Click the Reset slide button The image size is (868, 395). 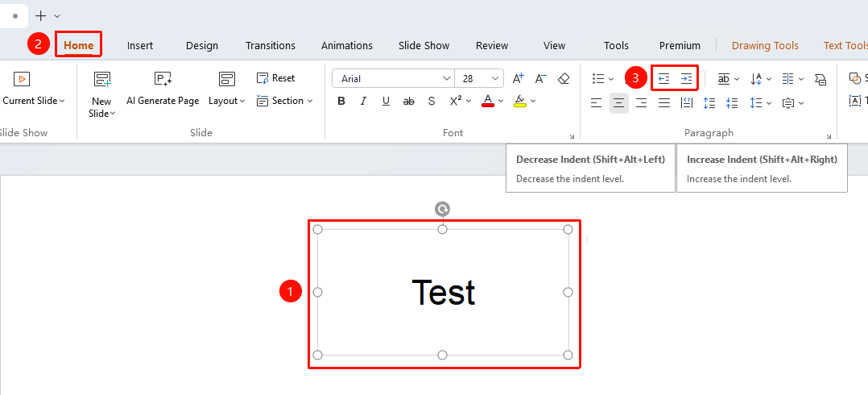(x=275, y=78)
